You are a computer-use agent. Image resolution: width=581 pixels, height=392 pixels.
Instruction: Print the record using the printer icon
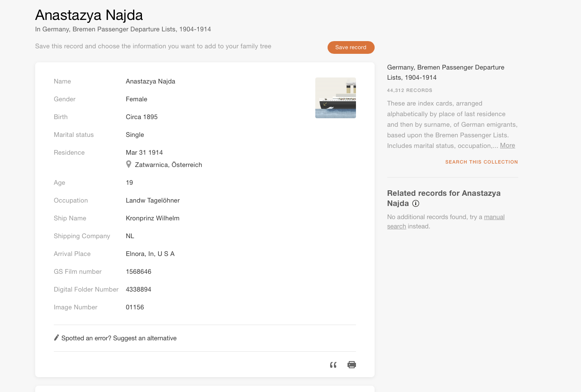[351, 365]
